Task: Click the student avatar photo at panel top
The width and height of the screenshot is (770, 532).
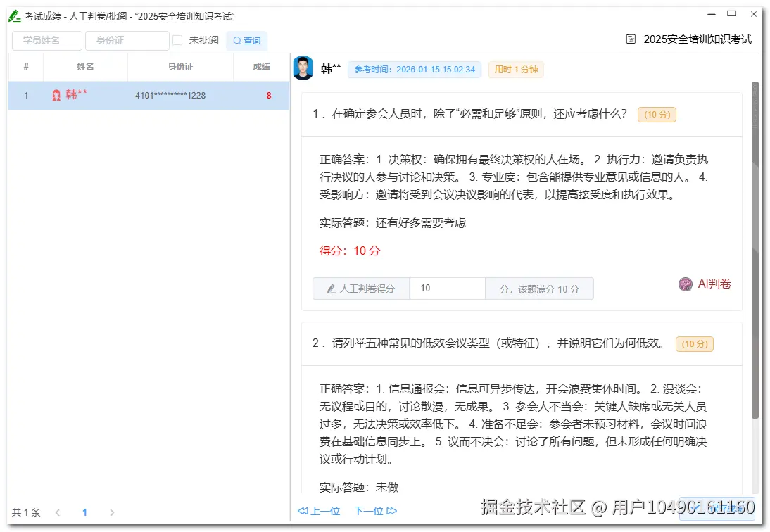Action: pos(303,69)
